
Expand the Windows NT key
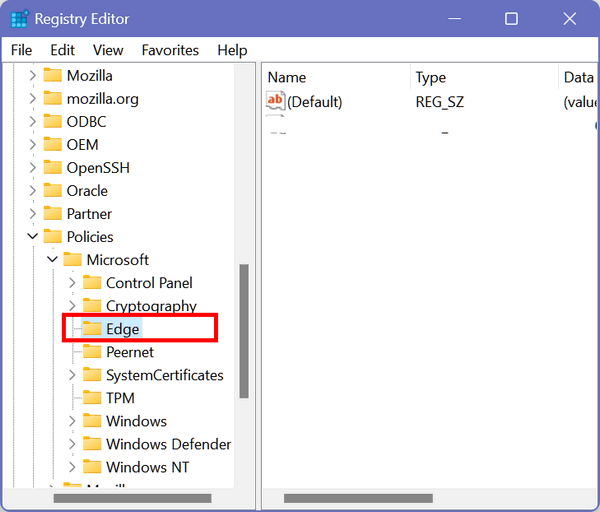click(x=72, y=467)
